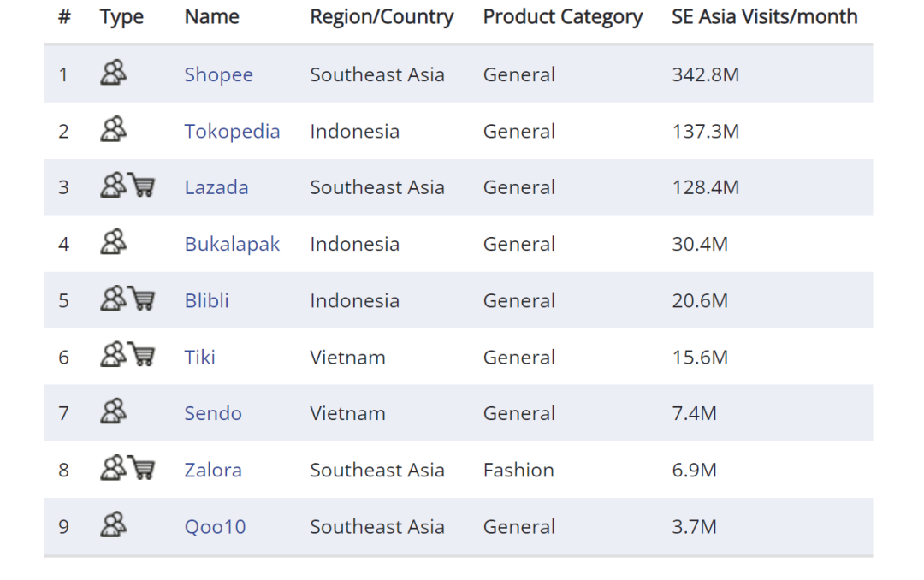
Task: Open the Qoo10 link
Action: [215, 527]
